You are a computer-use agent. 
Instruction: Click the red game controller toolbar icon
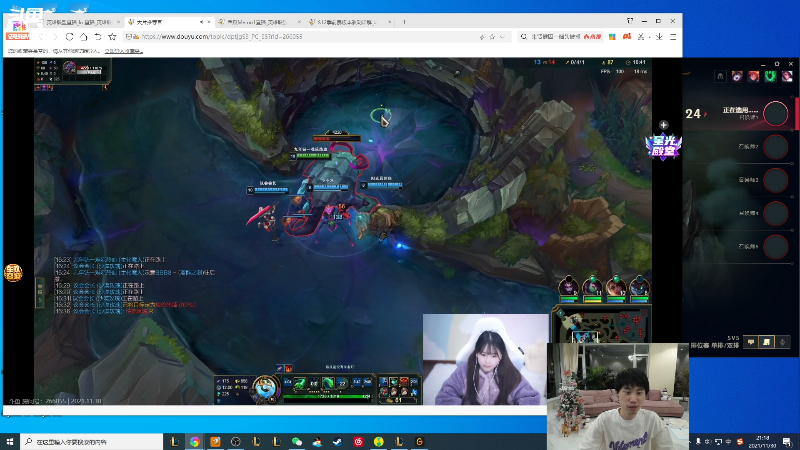pos(627,37)
